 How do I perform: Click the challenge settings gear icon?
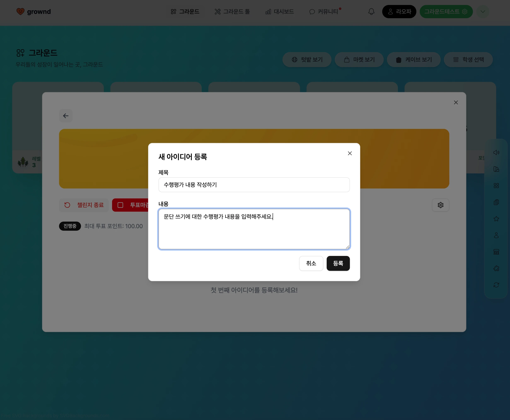[440, 205]
